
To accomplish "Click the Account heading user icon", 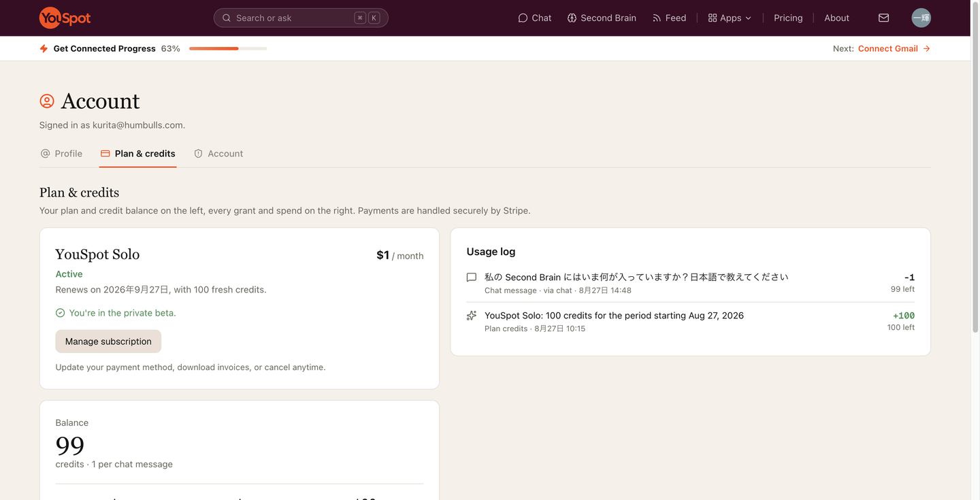I will click(47, 101).
